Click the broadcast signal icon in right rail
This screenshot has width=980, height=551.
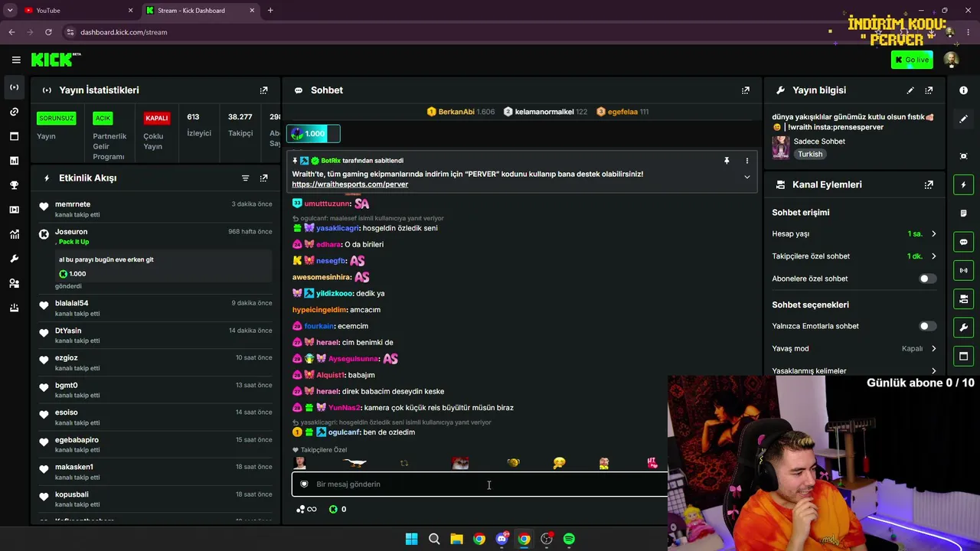[x=963, y=270]
